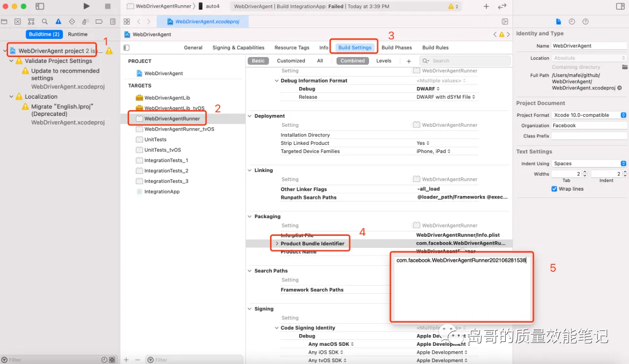Select the Customized filter option
629x364 pixels.
tap(291, 61)
